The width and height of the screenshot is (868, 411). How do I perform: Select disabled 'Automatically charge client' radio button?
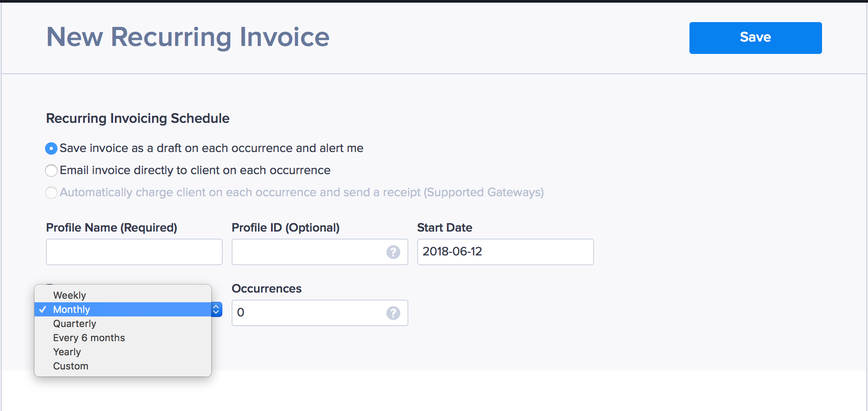[x=51, y=193]
